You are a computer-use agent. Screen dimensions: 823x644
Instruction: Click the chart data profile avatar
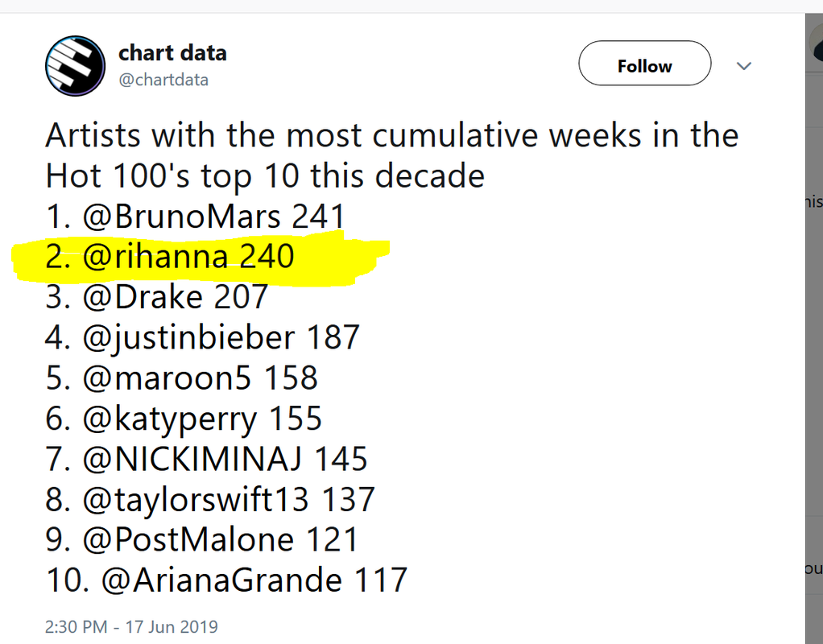(x=75, y=67)
